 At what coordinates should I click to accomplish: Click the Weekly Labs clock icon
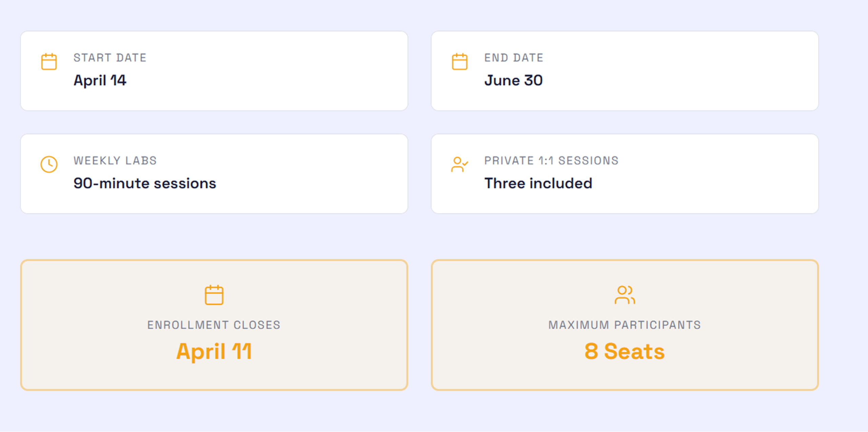49,164
